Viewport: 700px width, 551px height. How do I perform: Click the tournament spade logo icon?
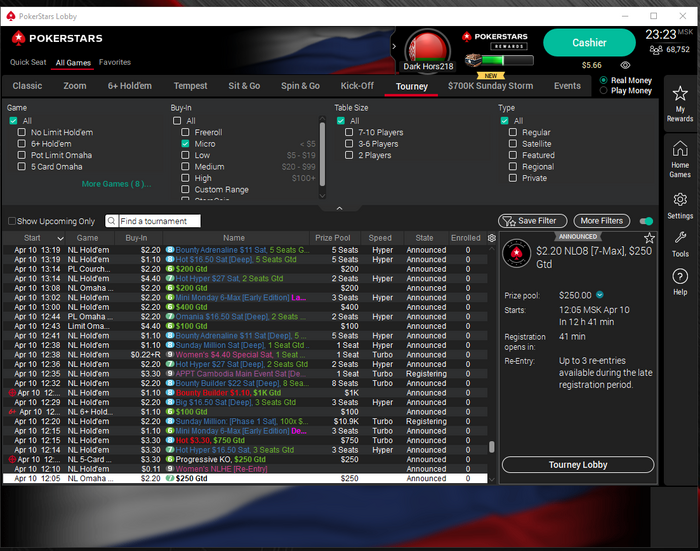pos(517,254)
